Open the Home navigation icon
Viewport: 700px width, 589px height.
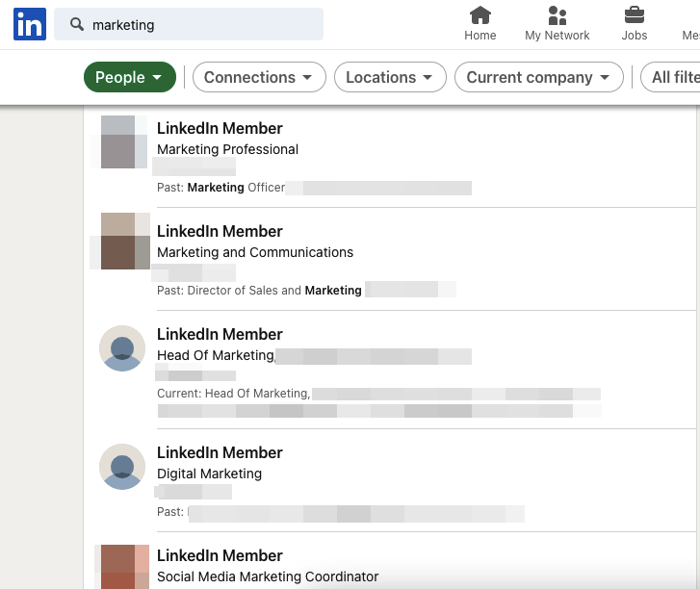click(480, 24)
